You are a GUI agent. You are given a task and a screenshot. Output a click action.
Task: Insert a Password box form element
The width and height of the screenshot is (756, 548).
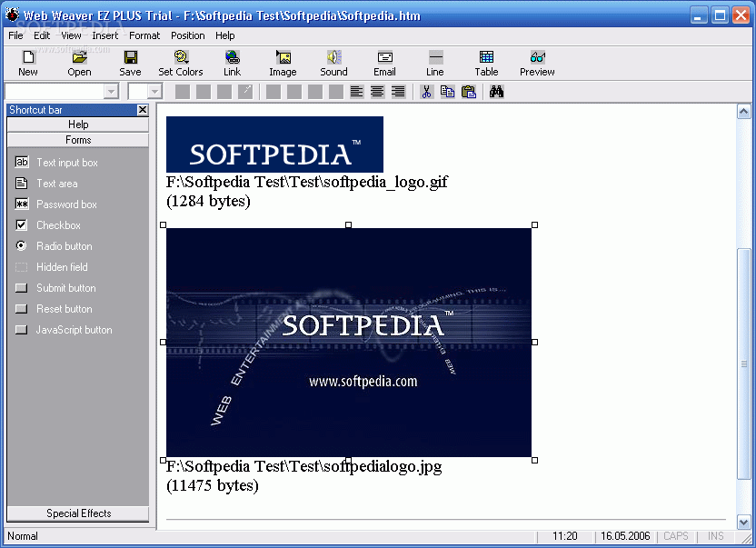pos(56,204)
